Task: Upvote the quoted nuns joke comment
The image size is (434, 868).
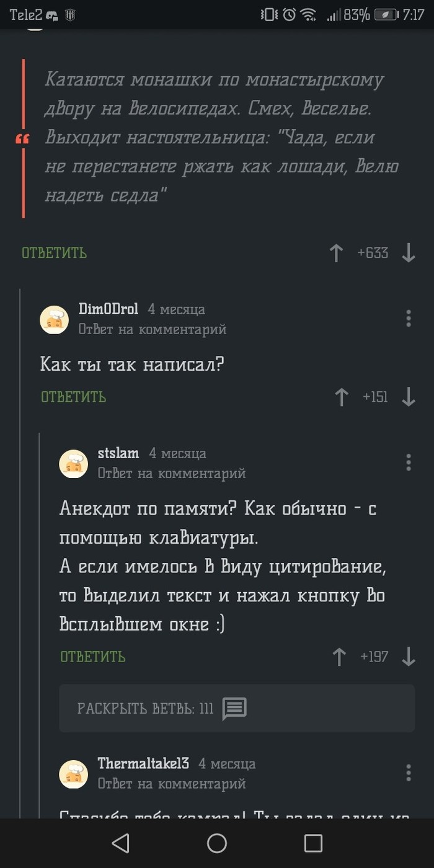Action: tap(336, 253)
